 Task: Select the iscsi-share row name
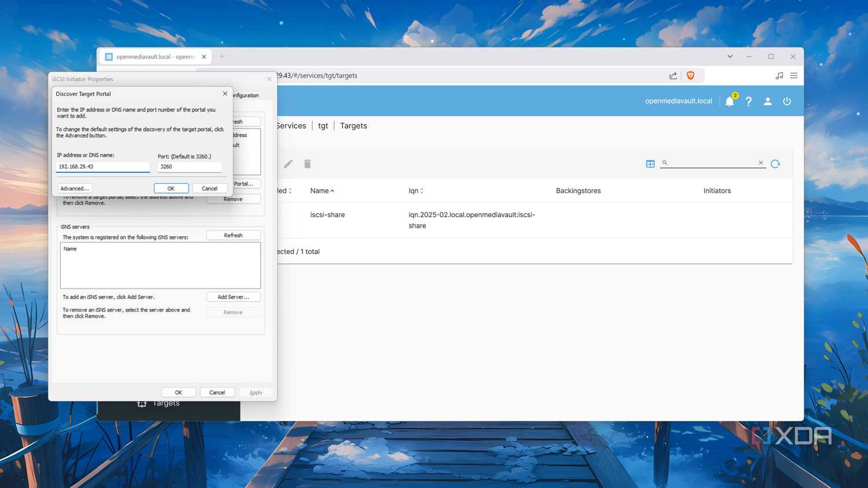[328, 215]
